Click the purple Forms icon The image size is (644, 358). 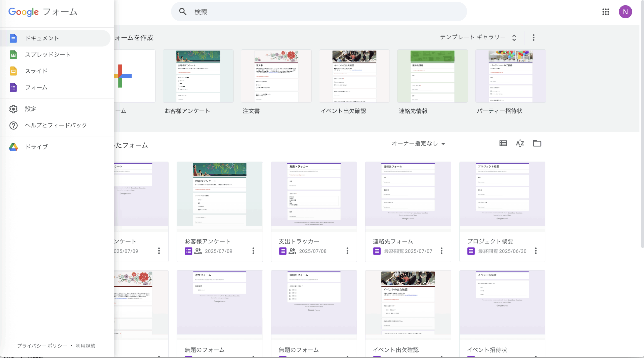click(13, 87)
